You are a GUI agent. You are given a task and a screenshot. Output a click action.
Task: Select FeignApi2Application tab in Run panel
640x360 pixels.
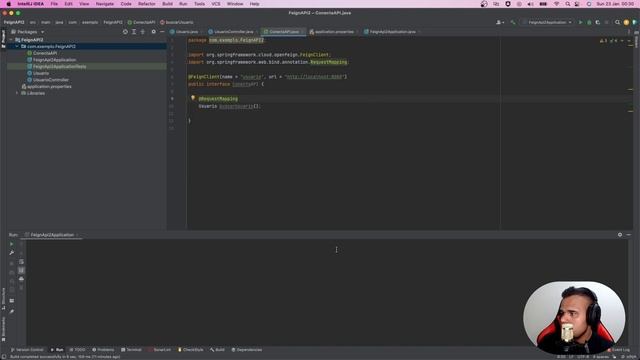(x=51, y=235)
